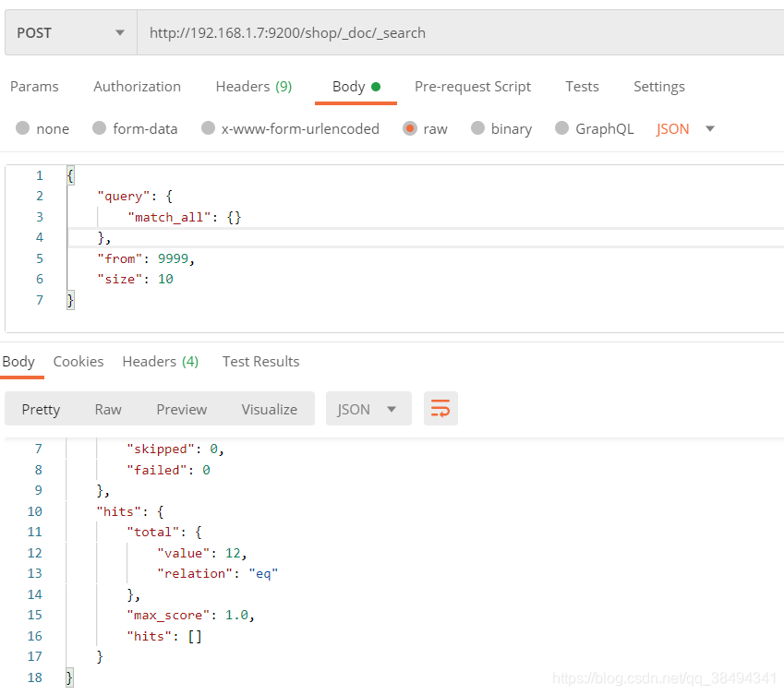Open the POST method dropdown
The image size is (784, 695).
[x=70, y=33]
